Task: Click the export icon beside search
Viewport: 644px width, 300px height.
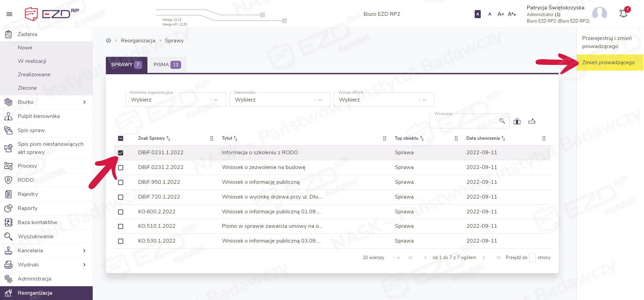Action: (x=531, y=121)
